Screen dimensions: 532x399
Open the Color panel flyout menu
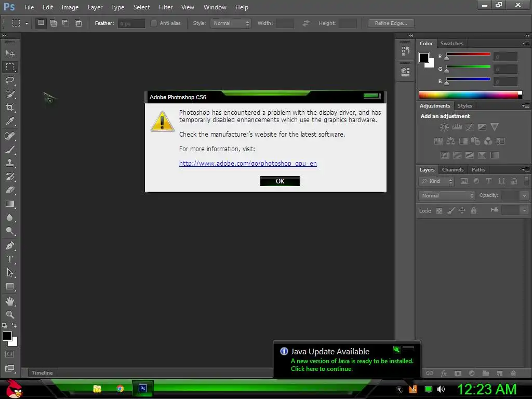pyautogui.click(x=526, y=44)
